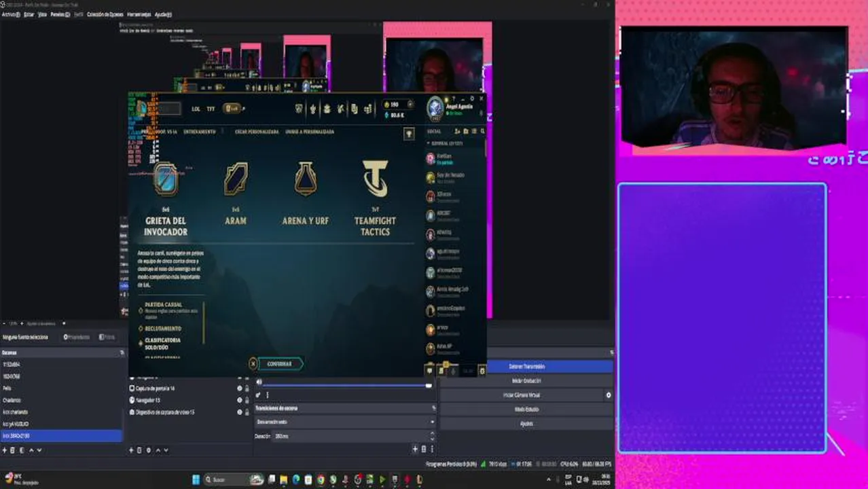The image size is (868, 489).
Task: Open the Herramientas menu in OBS
Action: click(139, 14)
